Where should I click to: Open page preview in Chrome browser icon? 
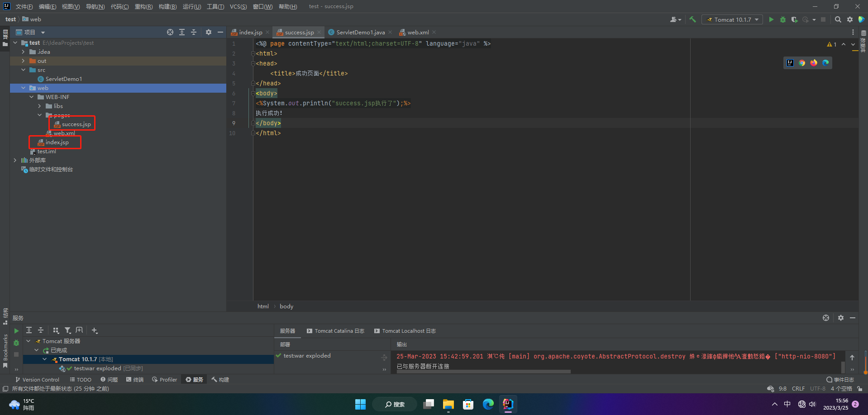(x=802, y=63)
